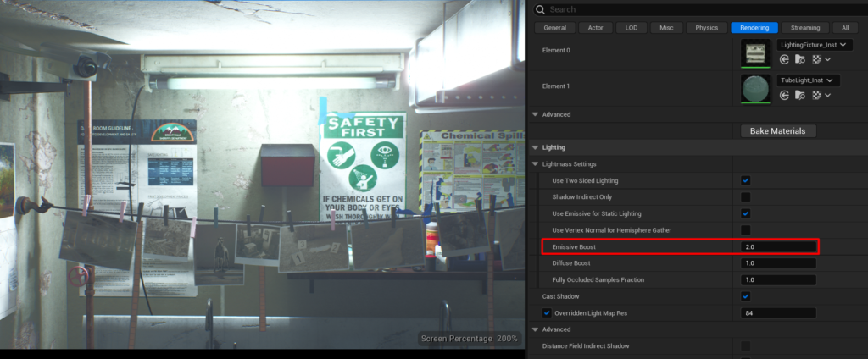
Task: Switch to the Physics filter tab
Action: coord(707,28)
